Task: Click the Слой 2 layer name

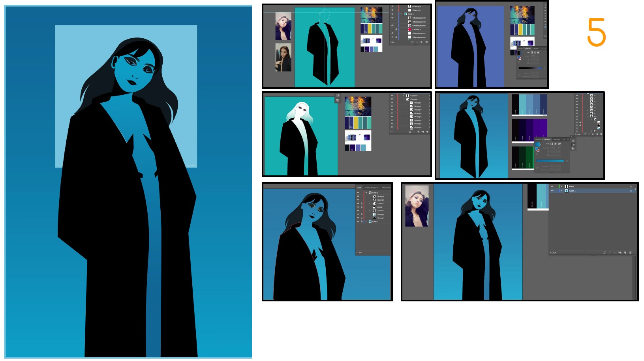Action: [375, 193]
